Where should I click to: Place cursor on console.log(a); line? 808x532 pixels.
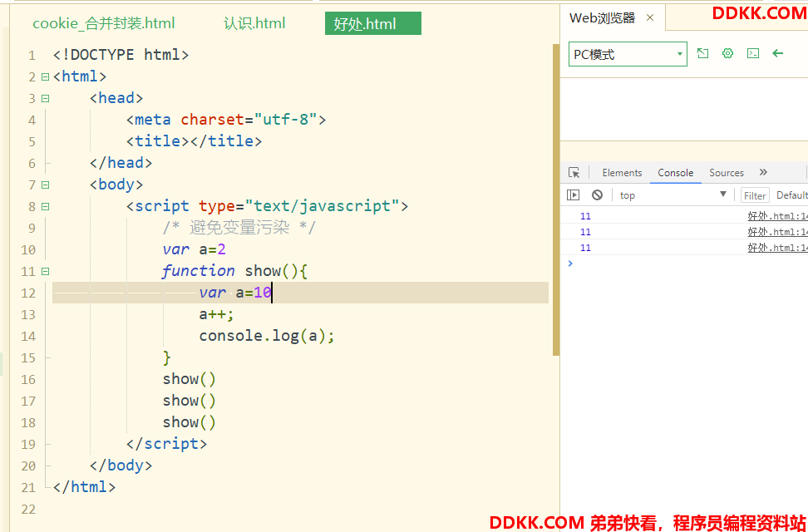(x=267, y=336)
